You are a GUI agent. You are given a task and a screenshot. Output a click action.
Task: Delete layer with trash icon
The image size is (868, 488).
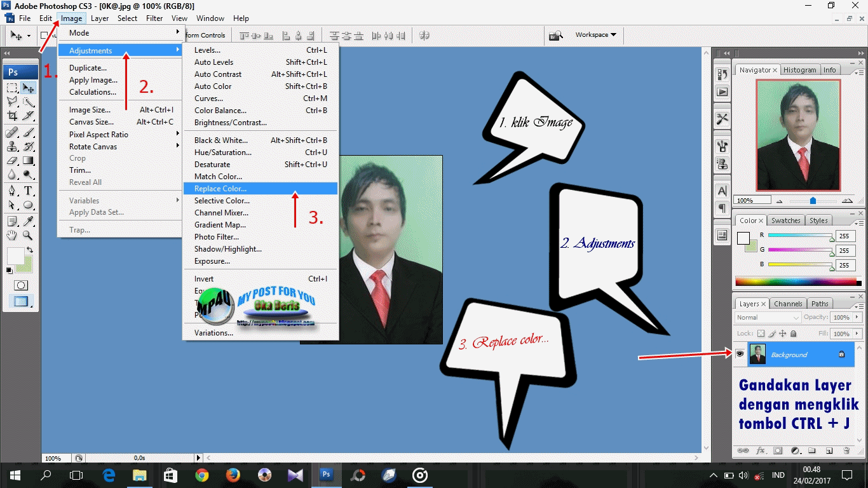click(846, 451)
